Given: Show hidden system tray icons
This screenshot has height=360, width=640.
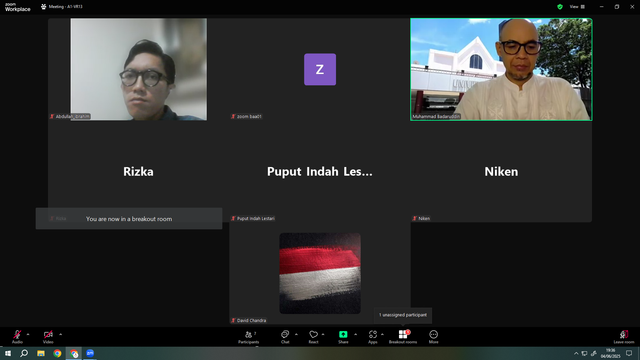Looking at the screenshot, I should click(576, 353).
